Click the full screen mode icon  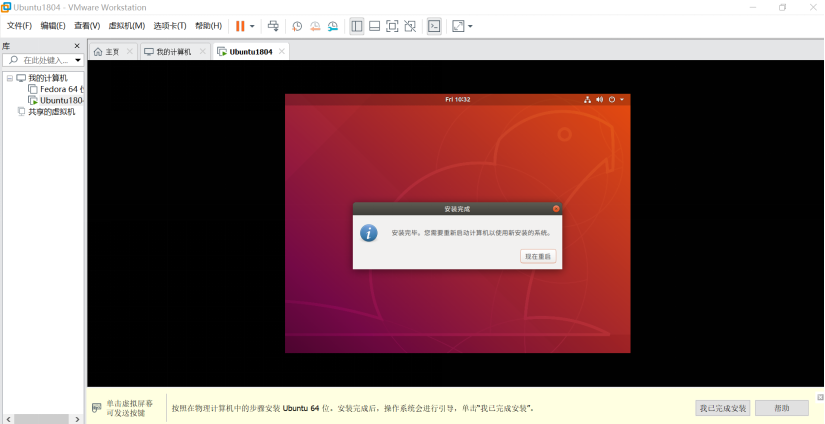coord(392,26)
